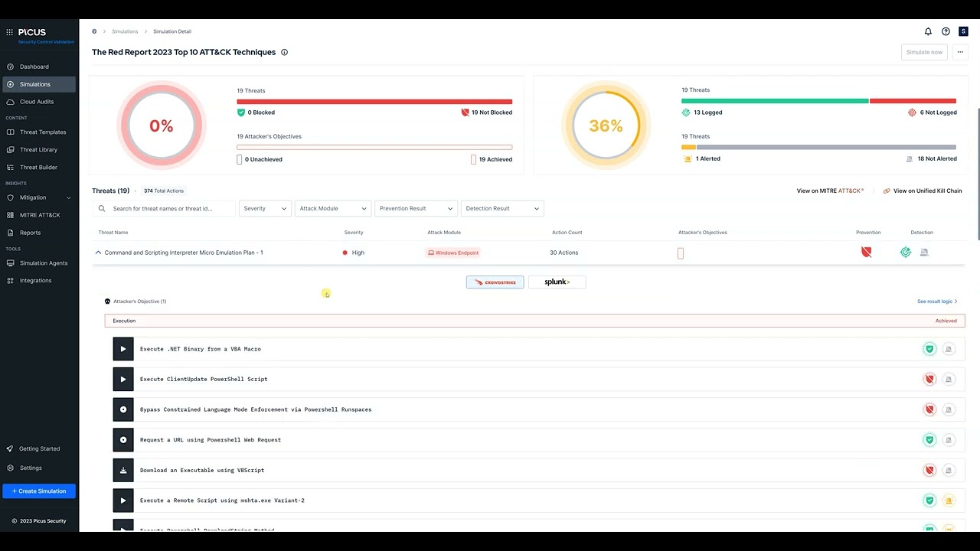Open the three-dot more options menu

960,52
